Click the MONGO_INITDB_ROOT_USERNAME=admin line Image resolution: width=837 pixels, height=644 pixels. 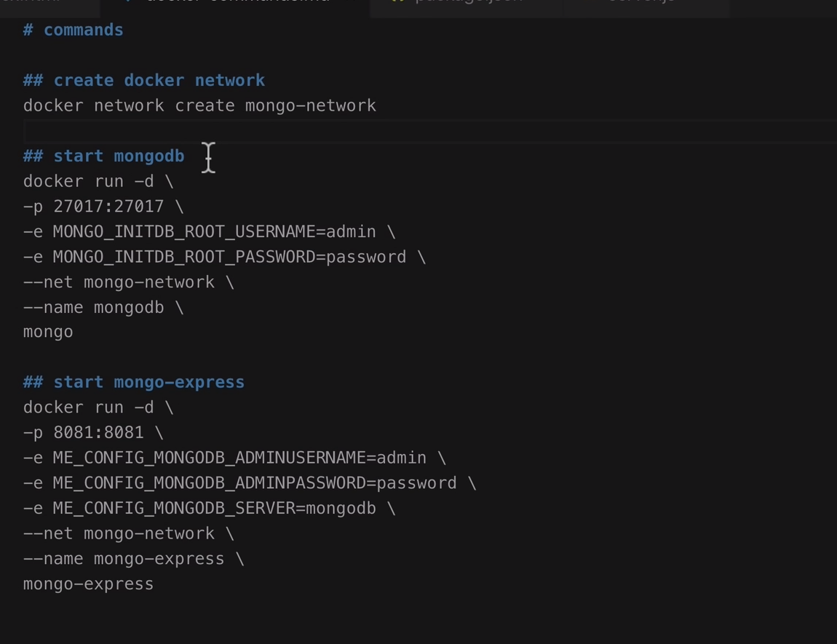point(210,231)
